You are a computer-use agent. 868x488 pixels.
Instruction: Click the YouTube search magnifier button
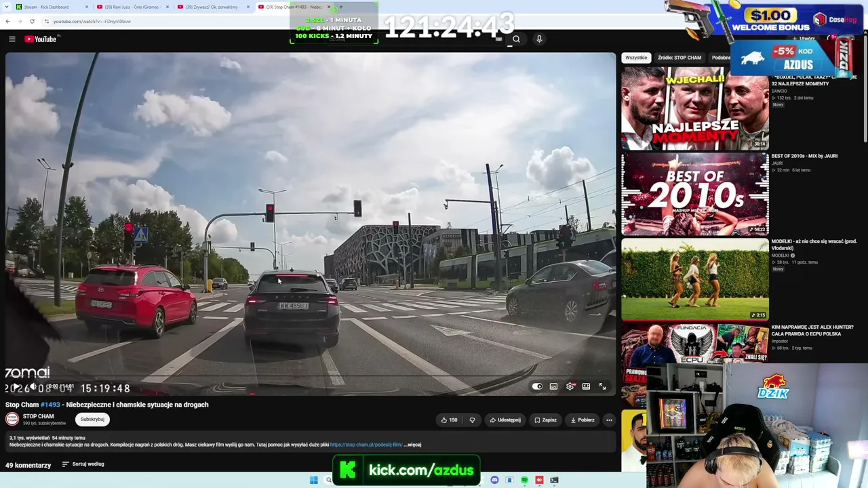click(516, 39)
